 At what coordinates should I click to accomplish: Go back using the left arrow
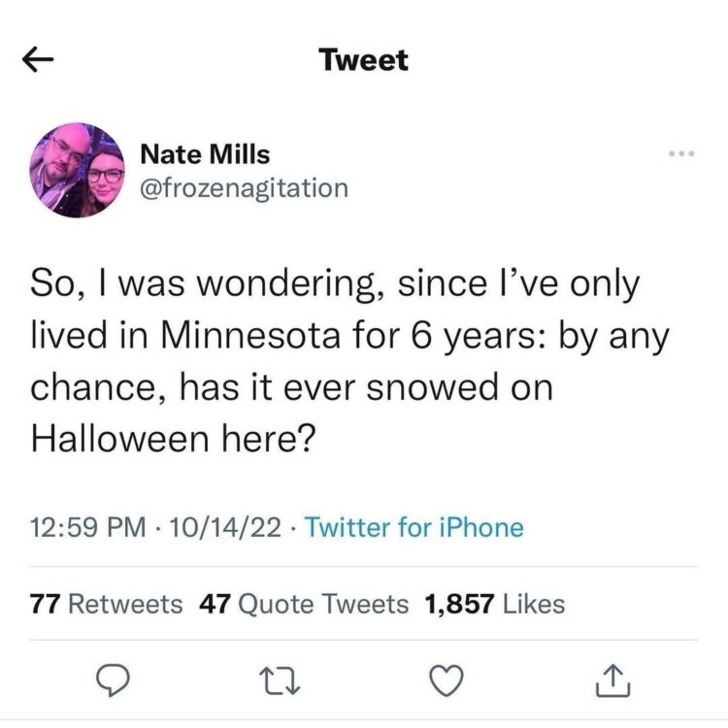[37, 60]
